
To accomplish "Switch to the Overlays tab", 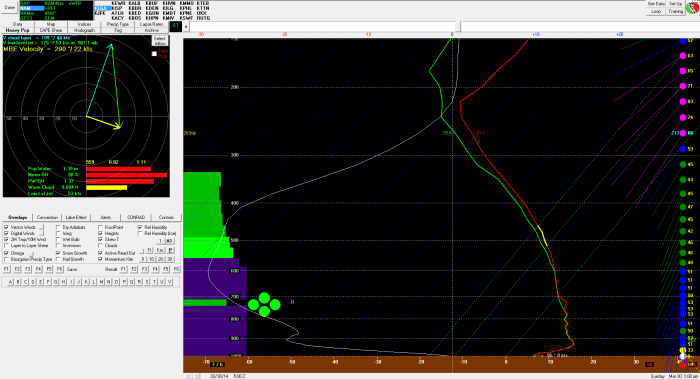I will pos(17,217).
